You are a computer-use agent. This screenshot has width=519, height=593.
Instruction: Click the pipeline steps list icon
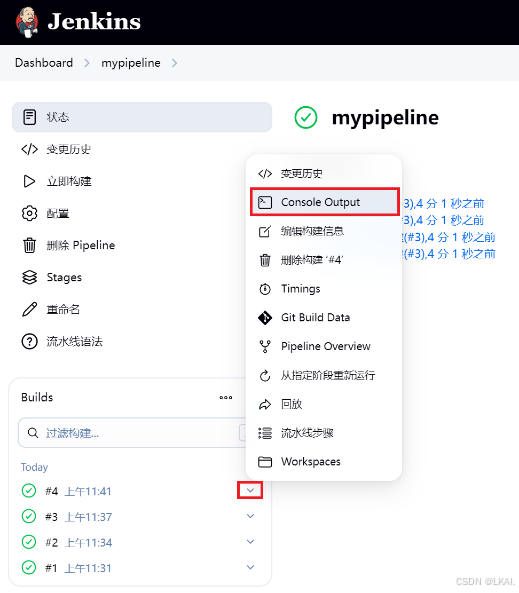pos(265,433)
